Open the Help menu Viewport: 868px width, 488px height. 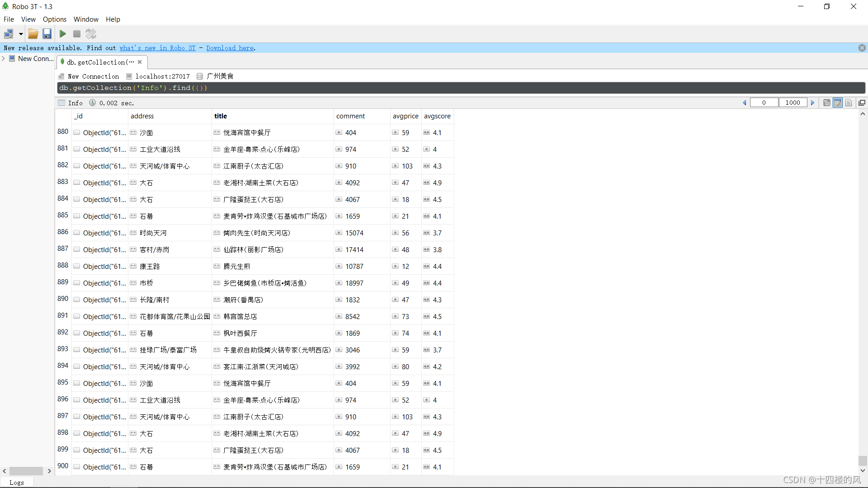tap(113, 19)
